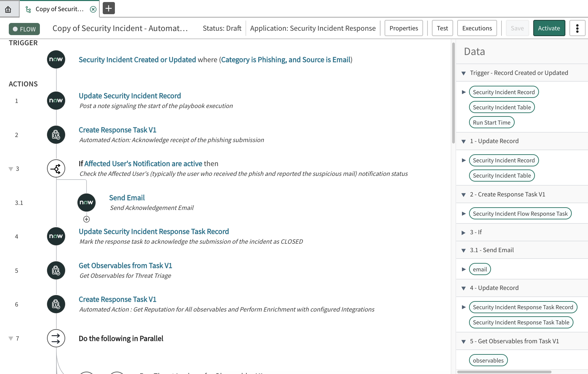Screen dimensions: 588x374
Task: Click the FLOW type badge
Action: 24,29
